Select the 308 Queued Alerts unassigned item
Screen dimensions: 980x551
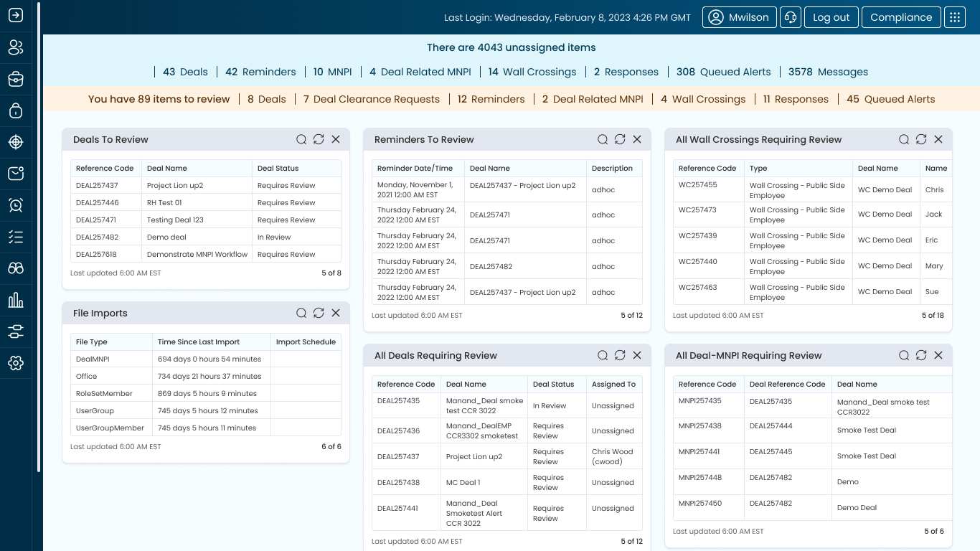[x=723, y=72]
